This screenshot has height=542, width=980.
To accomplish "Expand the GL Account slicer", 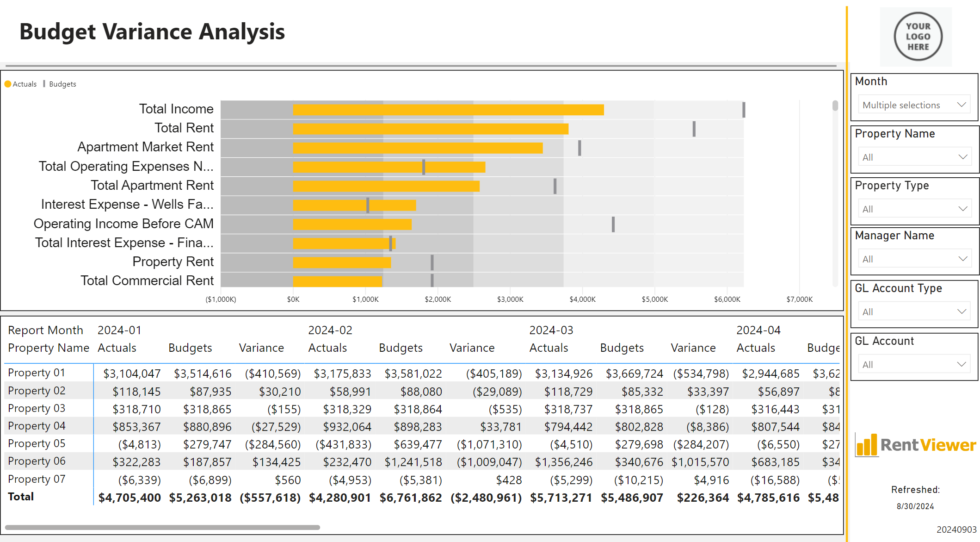I will 962,364.
